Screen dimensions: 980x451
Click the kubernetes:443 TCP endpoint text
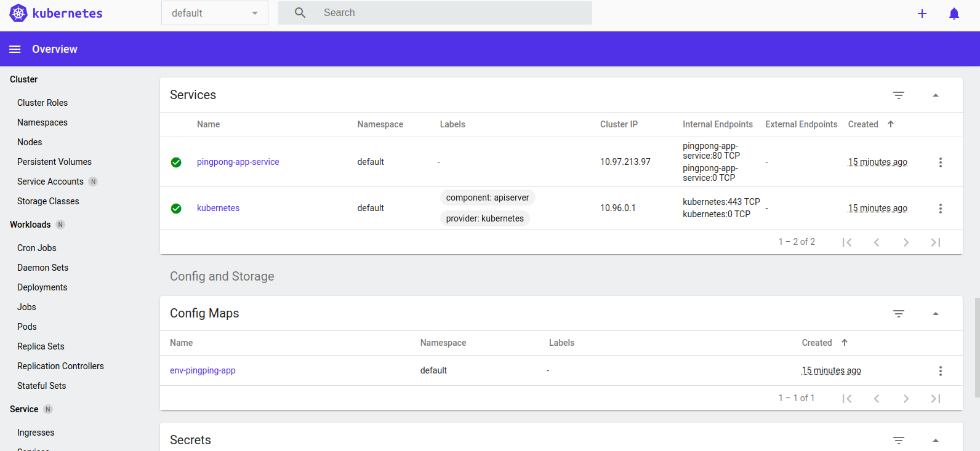[721, 202]
